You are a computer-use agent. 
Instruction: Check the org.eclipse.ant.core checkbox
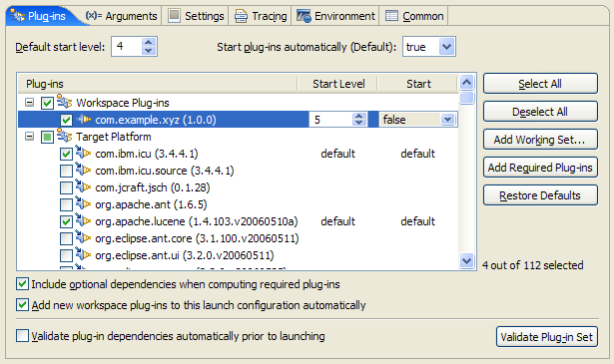(66, 239)
